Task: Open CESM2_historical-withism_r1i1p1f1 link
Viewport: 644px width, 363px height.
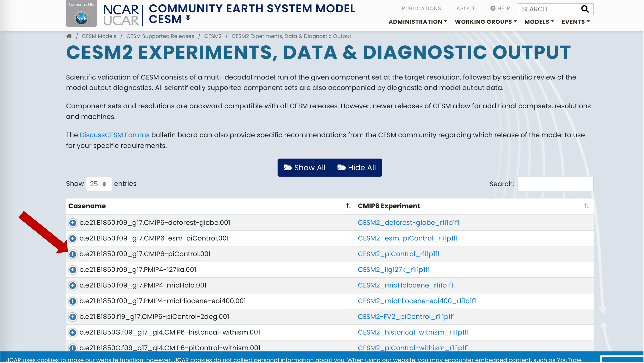Action: (413, 333)
